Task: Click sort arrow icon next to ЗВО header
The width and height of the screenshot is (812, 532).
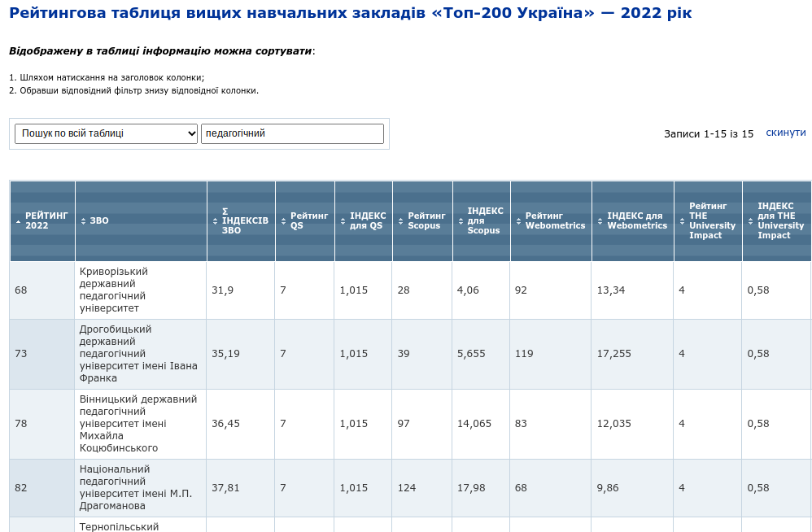Action: (x=82, y=221)
